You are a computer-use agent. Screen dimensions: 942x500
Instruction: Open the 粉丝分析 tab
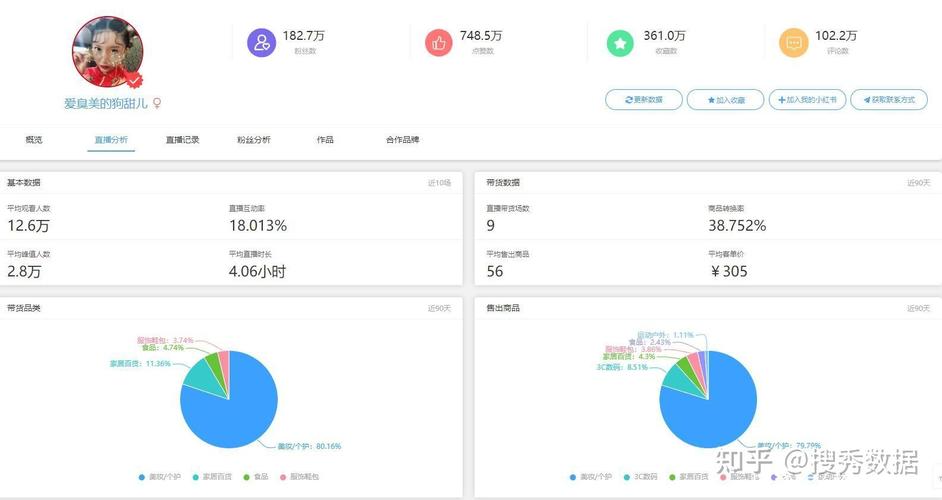[x=253, y=140]
